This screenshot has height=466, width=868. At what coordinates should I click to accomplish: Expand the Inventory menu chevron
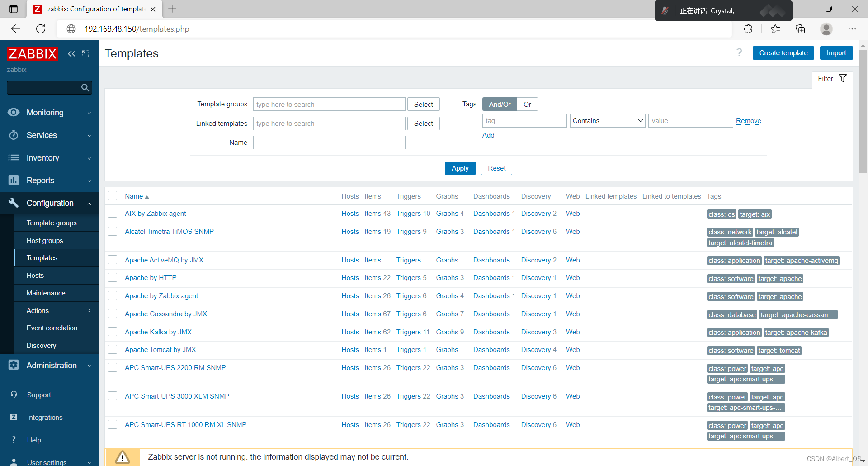pos(89,158)
